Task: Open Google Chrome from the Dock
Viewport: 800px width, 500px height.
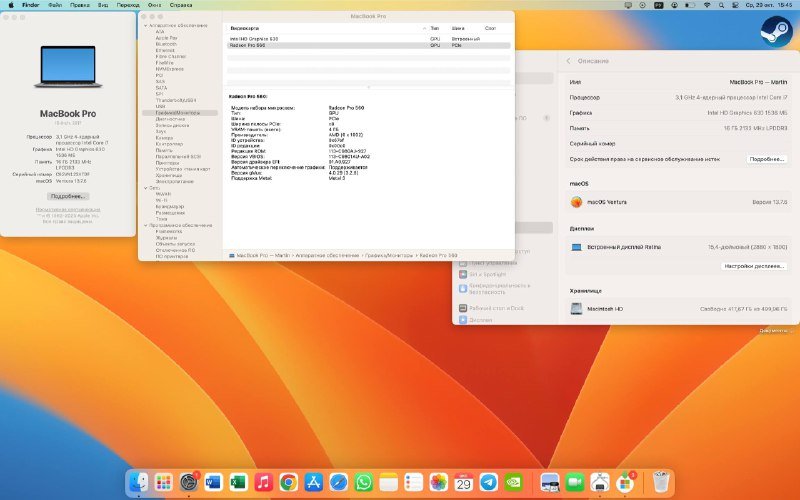Action: coord(288,482)
